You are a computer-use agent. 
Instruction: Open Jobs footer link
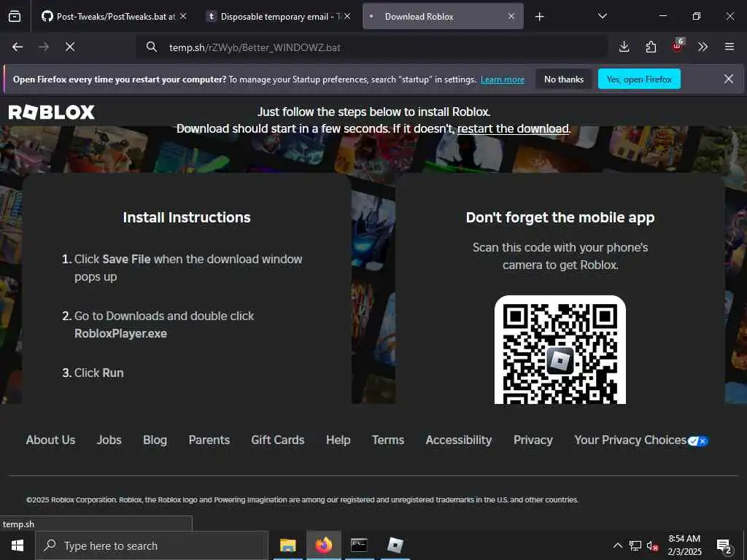pyautogui.click(x=109, y=440)
